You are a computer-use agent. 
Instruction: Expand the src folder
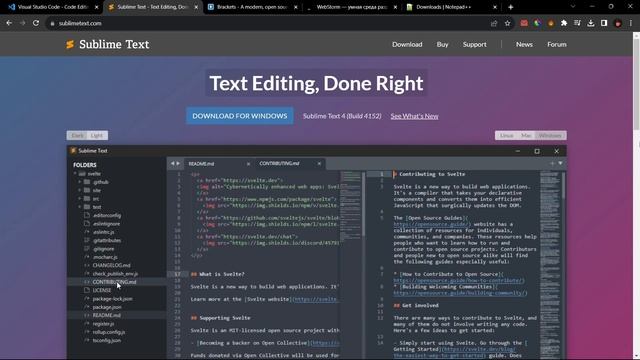(x=80, y=199)
